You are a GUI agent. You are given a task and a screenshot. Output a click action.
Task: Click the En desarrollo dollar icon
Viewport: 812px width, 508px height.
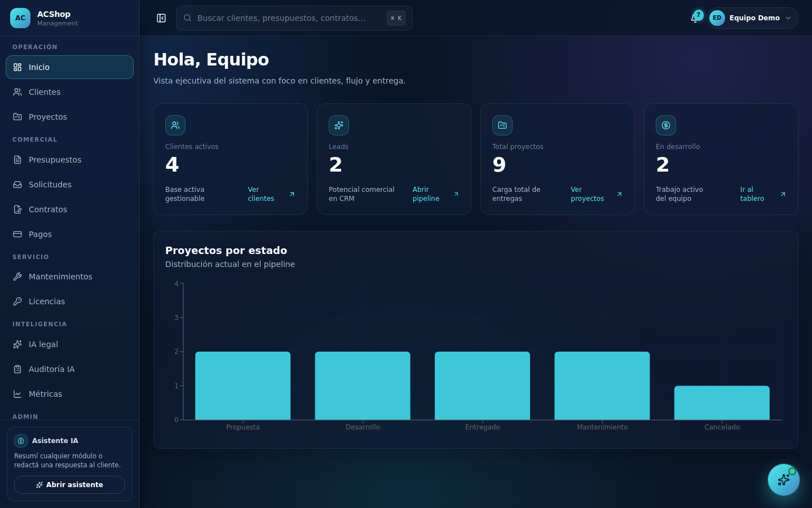(666, 125)
